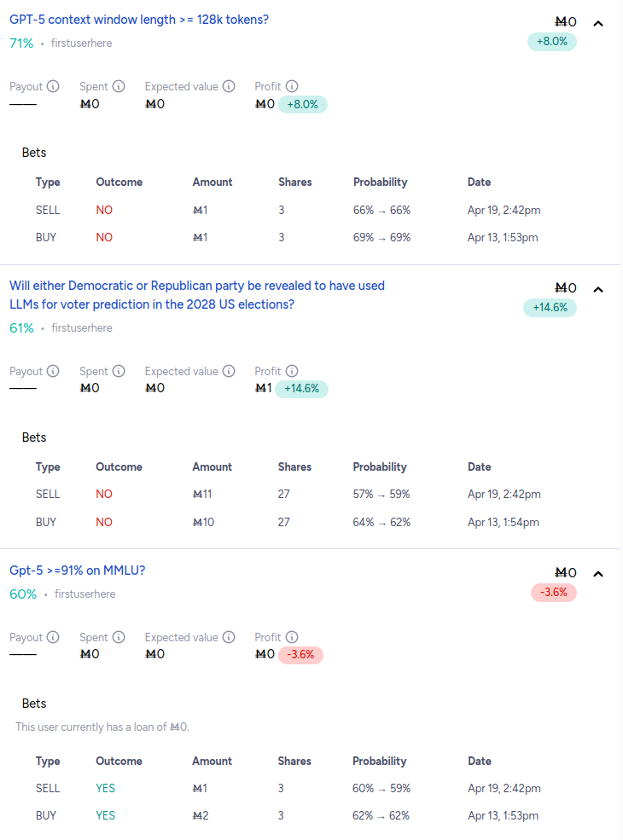Click the -3.6% profit badge near MMLU title
This screenshot has height=840, width=623.
(553, 593)
